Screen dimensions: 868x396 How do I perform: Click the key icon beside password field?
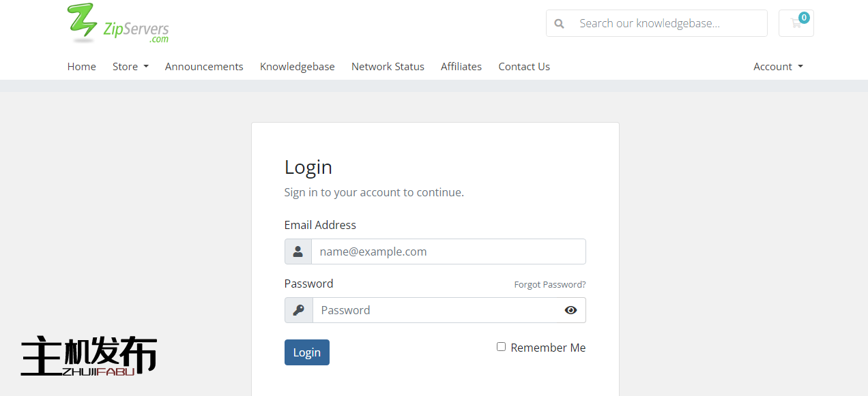tap(298, 310)
